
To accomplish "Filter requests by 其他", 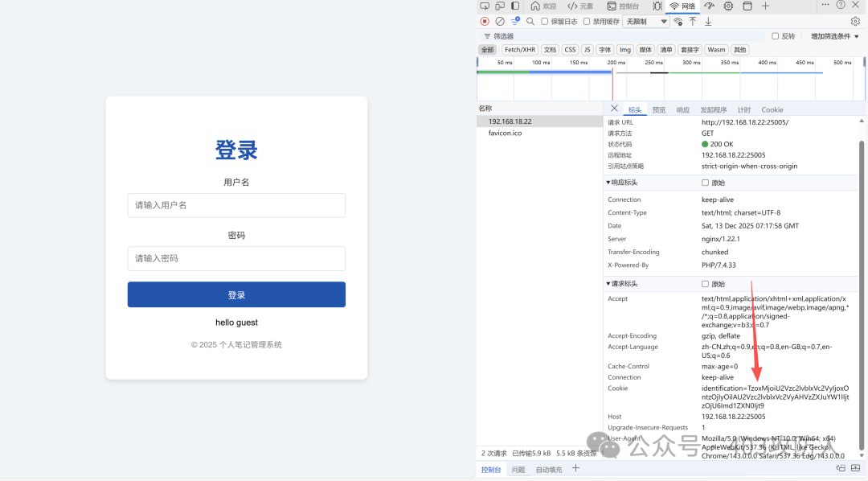I will click(740, 50).
